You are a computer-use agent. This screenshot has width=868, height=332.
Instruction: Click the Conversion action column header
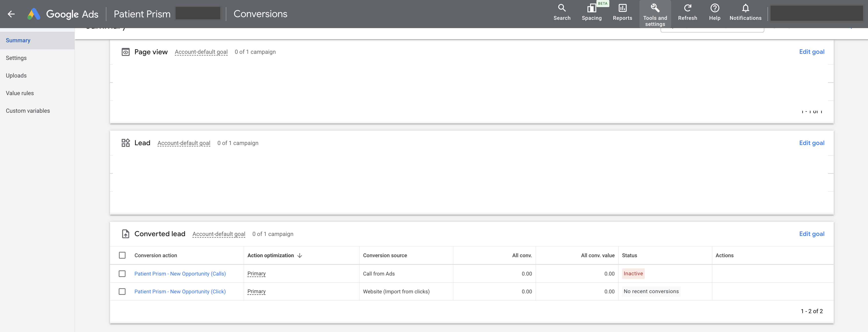pyautogui.click(x=155, y=255)
